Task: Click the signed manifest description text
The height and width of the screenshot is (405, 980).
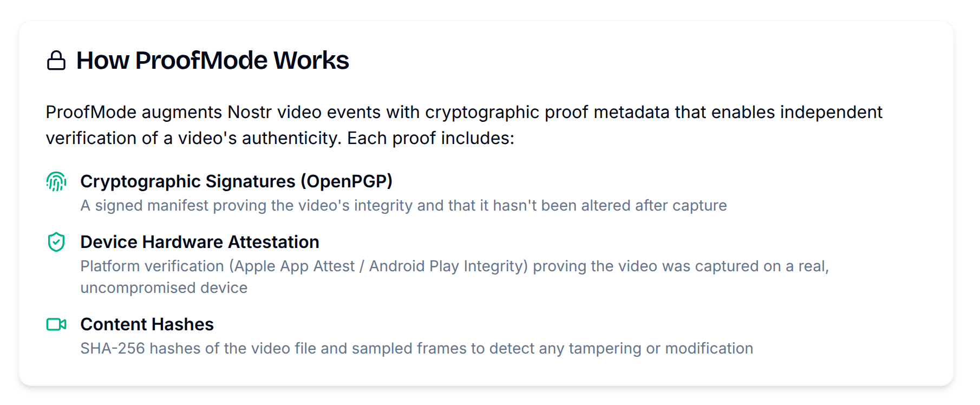Action: (x=403, y=206)
